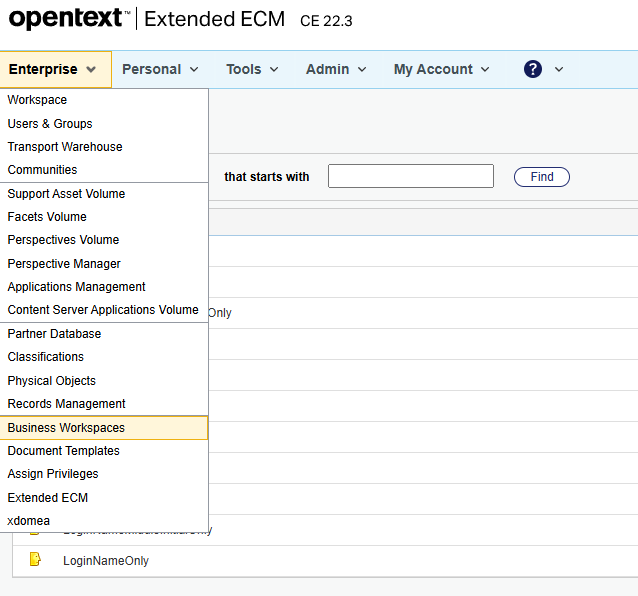Expand the Personal menu dropdown
The height and width of the screenshot is (596, 638).
coord(160,69)
